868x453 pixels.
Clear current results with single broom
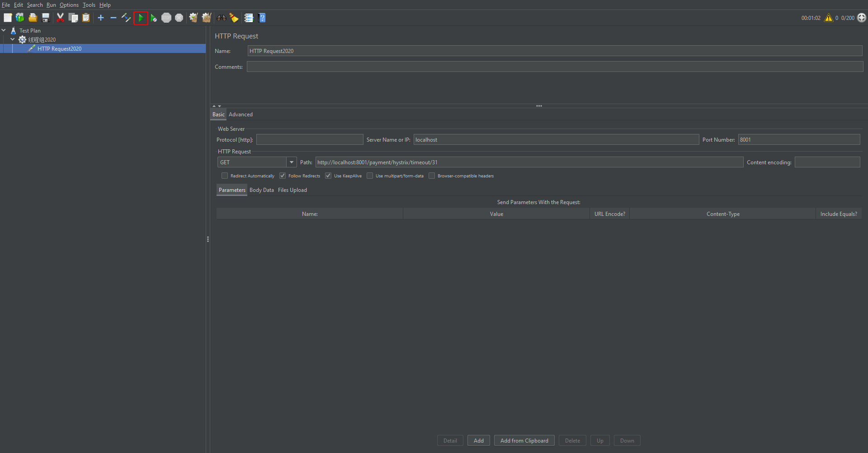(193, 18)
